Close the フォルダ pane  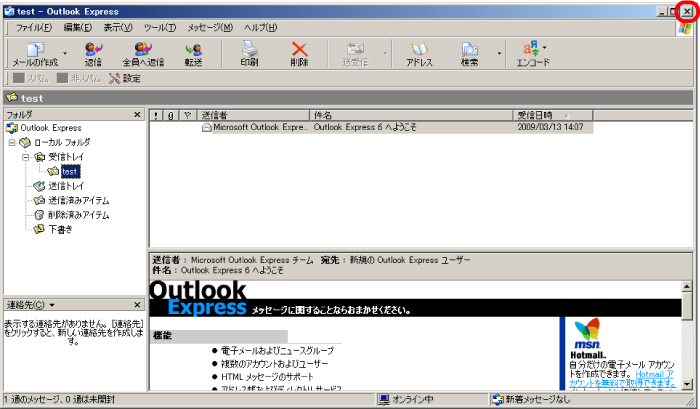tap(138, 115)
